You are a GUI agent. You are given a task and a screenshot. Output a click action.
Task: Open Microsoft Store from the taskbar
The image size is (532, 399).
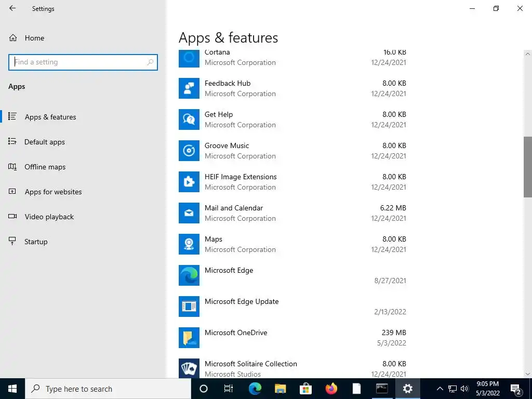tap(305, 389)
